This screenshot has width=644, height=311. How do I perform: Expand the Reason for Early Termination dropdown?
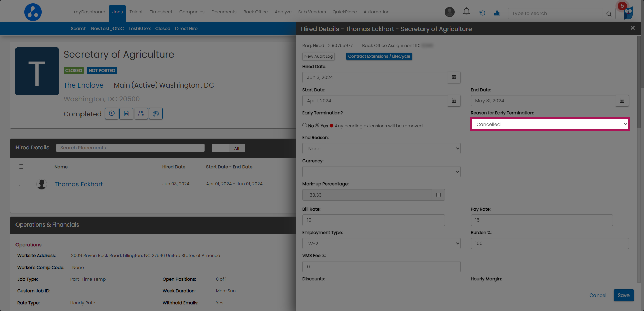pyautogui.click(x=550, y=124)
